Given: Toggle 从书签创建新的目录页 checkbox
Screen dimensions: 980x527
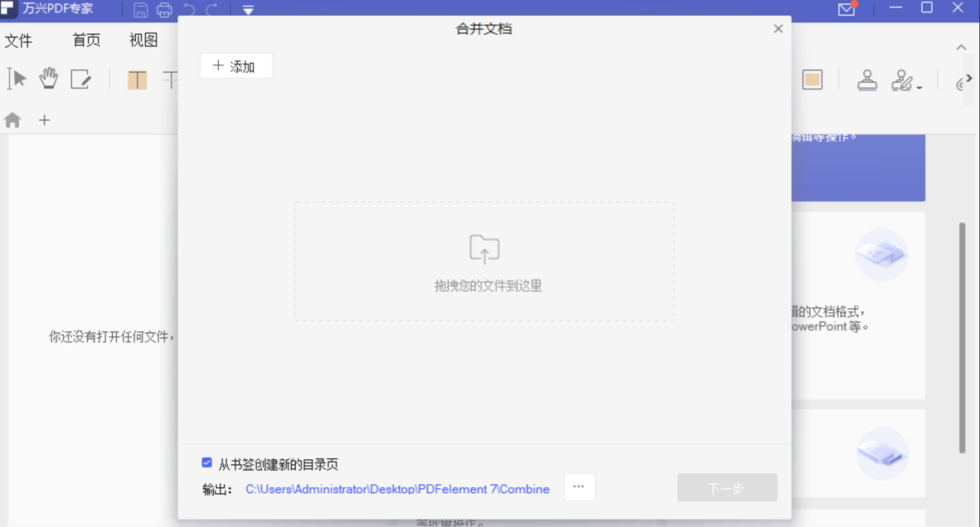Looking at the screenshot, I should [206, 462].
